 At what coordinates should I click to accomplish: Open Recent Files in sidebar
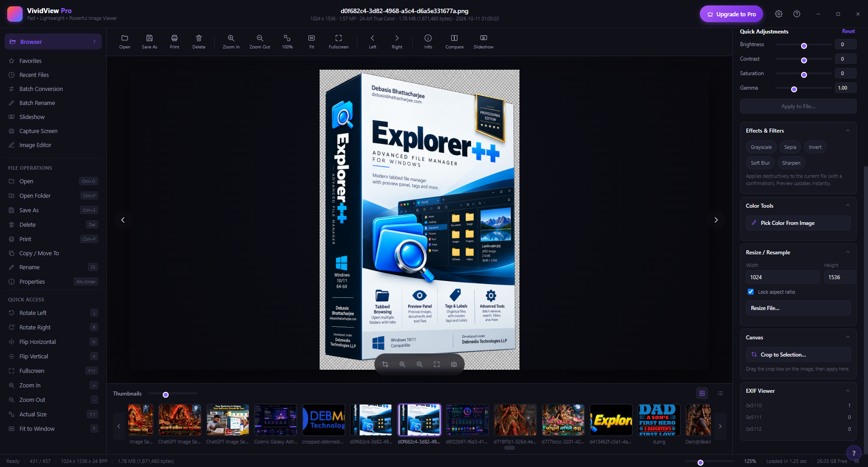tap(53, 75)
